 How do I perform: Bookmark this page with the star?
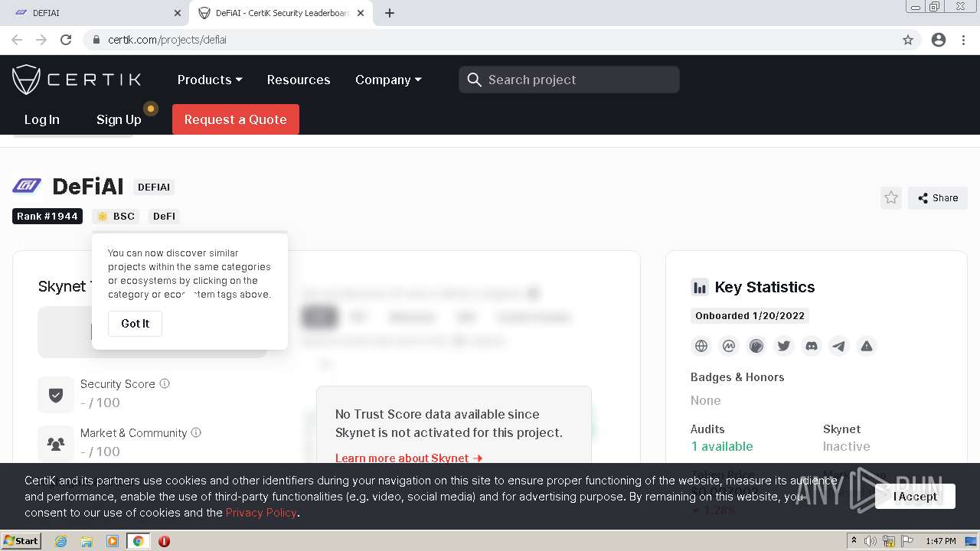pyautogui.click(x=908, y=40)
